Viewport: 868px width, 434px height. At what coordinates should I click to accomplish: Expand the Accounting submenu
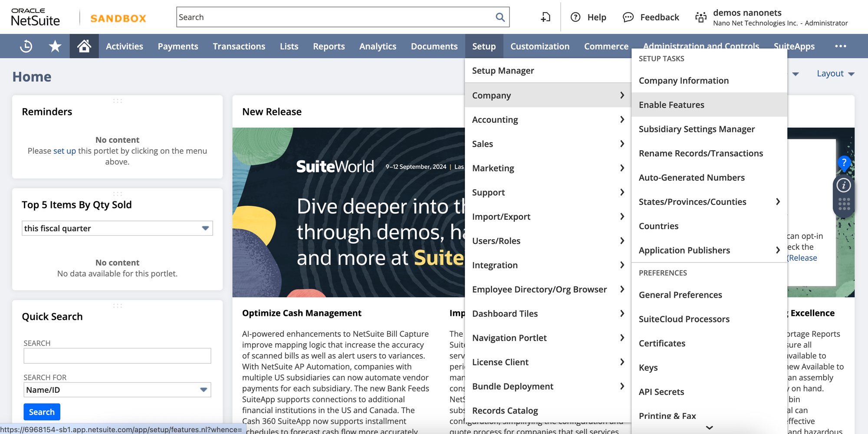(x=548, y=120)
